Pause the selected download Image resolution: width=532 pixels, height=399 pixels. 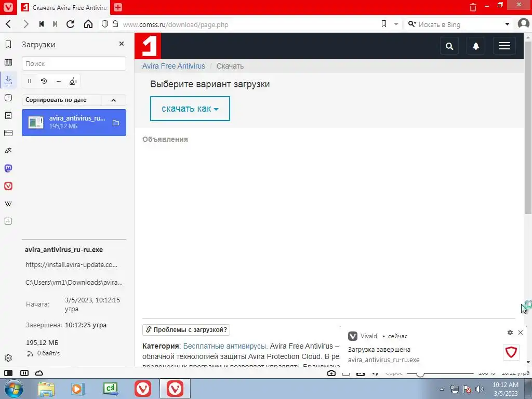coord(30,81)
